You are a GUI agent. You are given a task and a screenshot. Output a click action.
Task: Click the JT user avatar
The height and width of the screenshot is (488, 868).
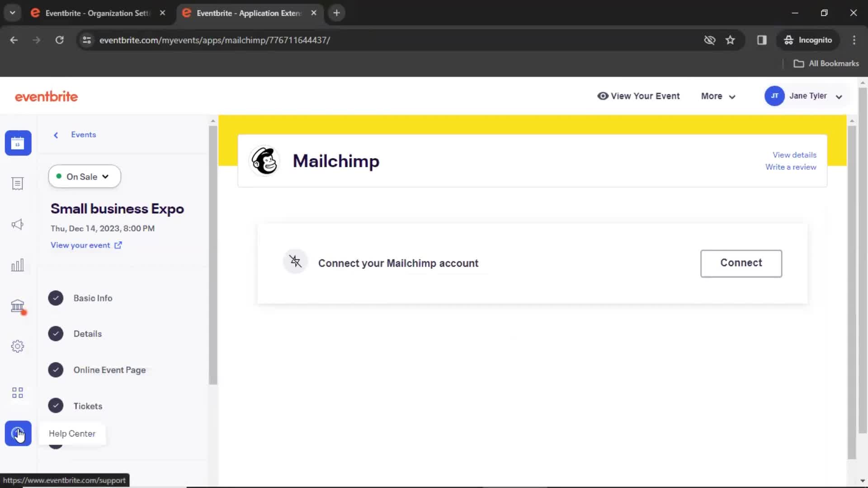pyautogui.click(x=774, y=96)
